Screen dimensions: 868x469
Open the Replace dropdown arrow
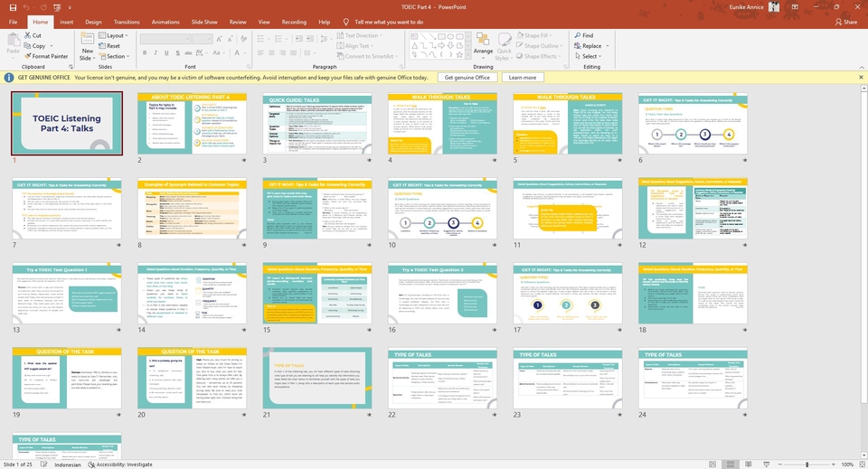point(608,46)
